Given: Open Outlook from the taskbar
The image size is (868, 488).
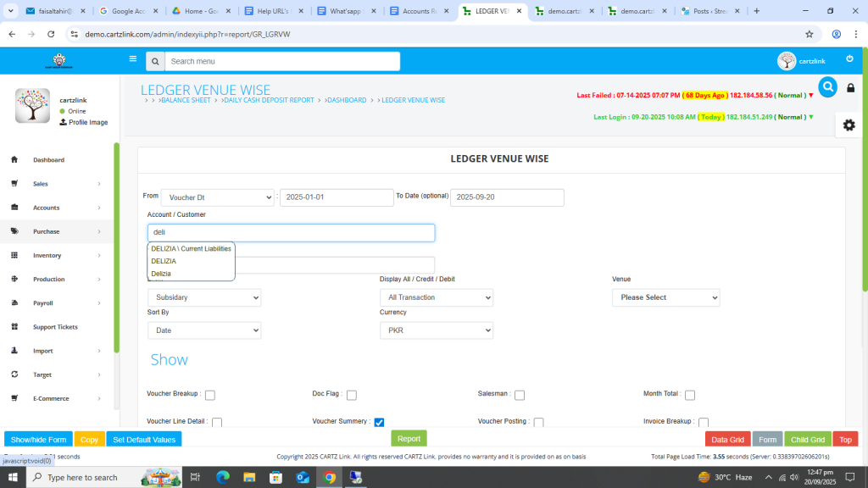Looking at the screenshot, I should 303,477.
